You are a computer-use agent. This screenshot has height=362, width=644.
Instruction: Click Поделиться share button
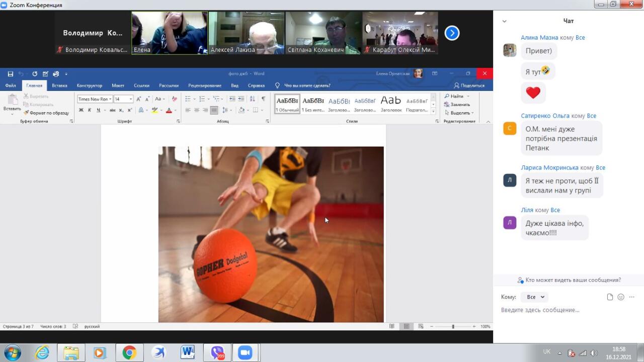469,85
